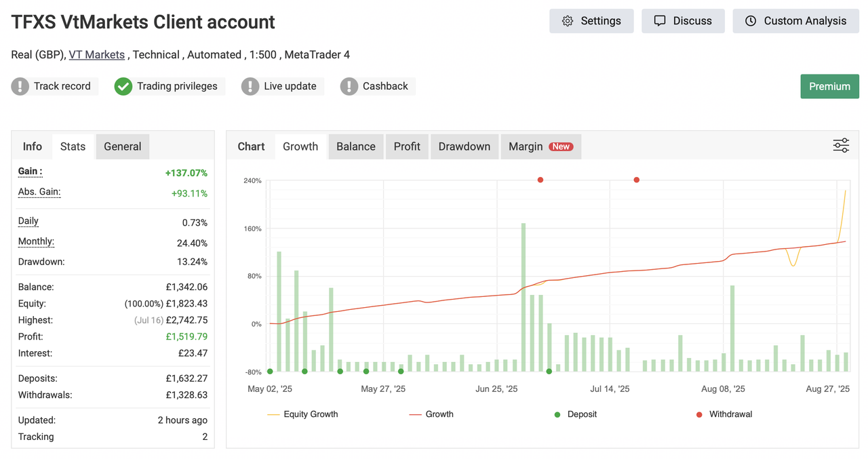
Task: Switch to the Stats tab
Action: (x=73, y=146)
